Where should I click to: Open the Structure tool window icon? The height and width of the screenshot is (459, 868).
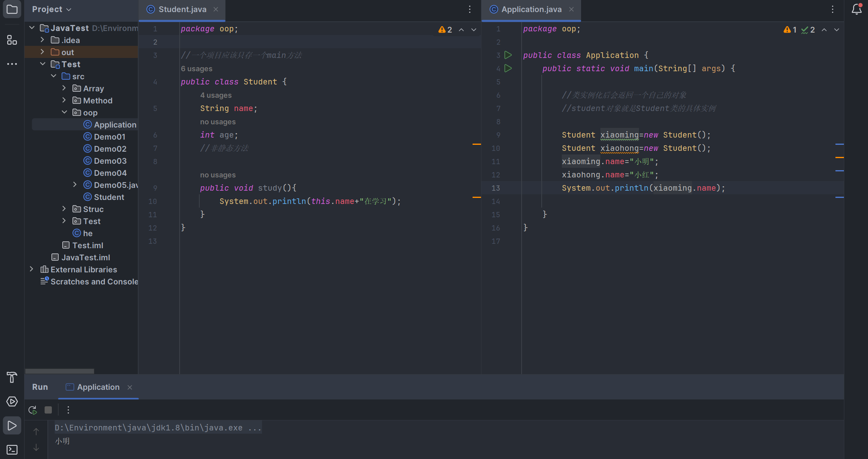pyautogui.click(x=12, y=40)
